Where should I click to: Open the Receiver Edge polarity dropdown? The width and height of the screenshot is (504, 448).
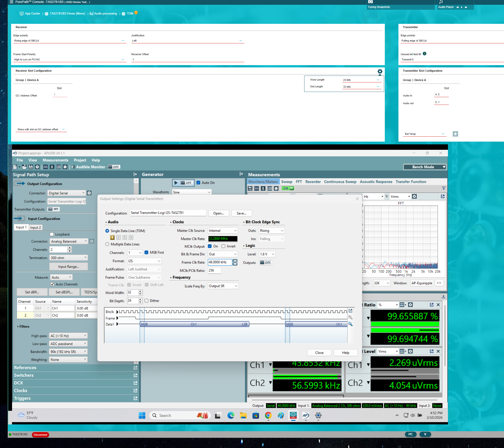tap(70, 41)
